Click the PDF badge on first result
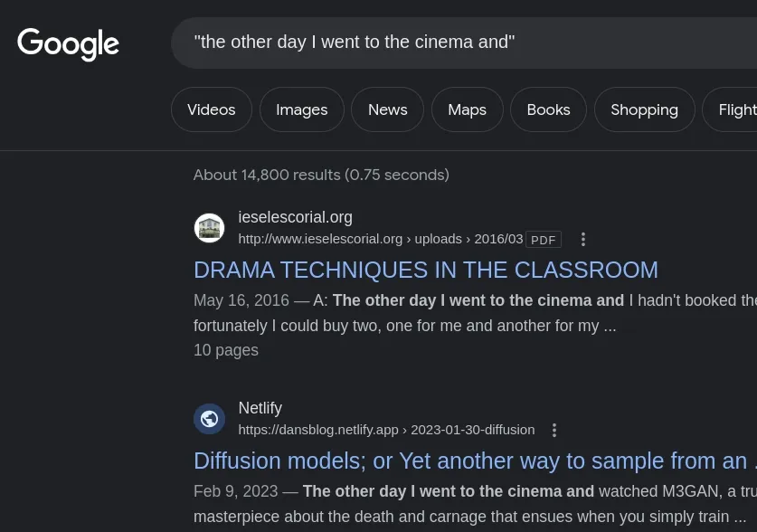The width and height of the screenshot is (757, 532). coord(543,240)
